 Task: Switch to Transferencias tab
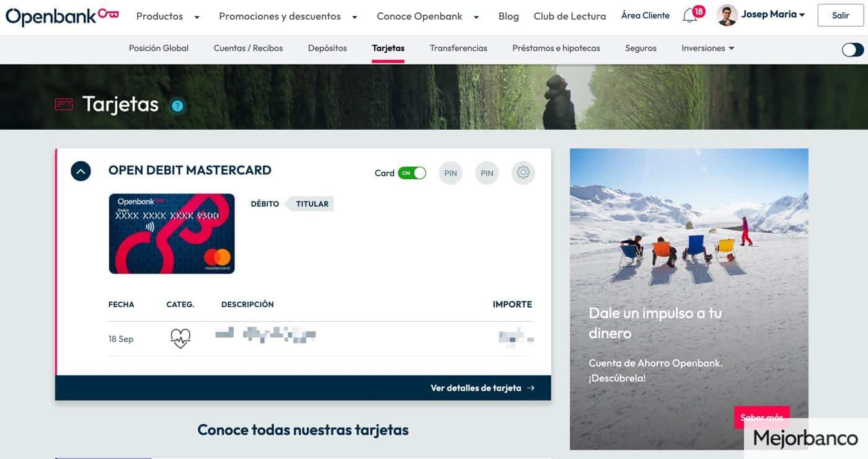[458, 48]
